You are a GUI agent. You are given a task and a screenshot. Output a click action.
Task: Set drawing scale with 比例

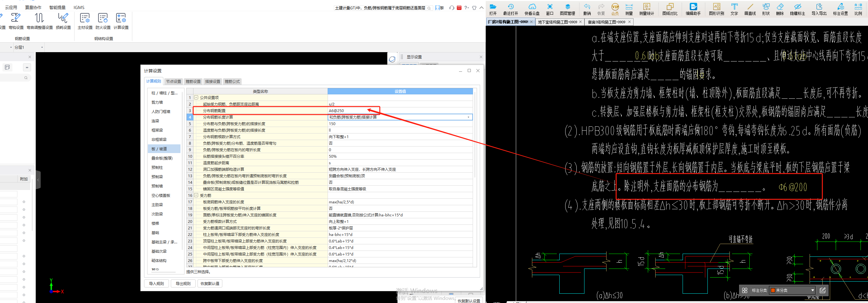(858, 9)
